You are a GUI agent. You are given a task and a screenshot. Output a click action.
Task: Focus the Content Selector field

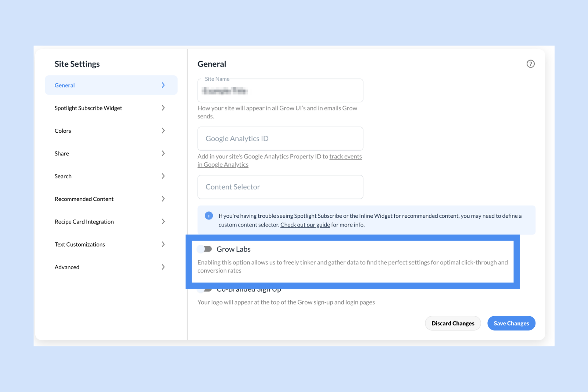pyautogui.click(x=280, y=187)
